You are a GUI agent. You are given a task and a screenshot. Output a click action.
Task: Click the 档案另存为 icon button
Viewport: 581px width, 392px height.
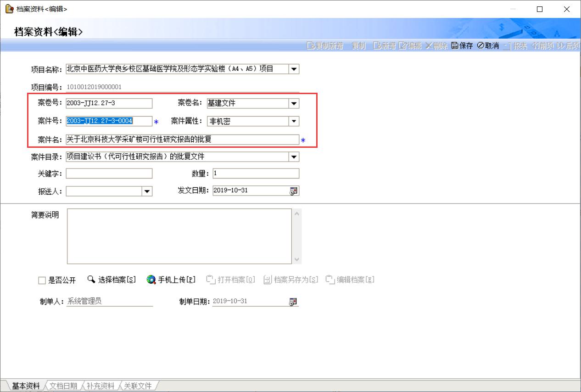pyautogui.click(x=268, y=280)
